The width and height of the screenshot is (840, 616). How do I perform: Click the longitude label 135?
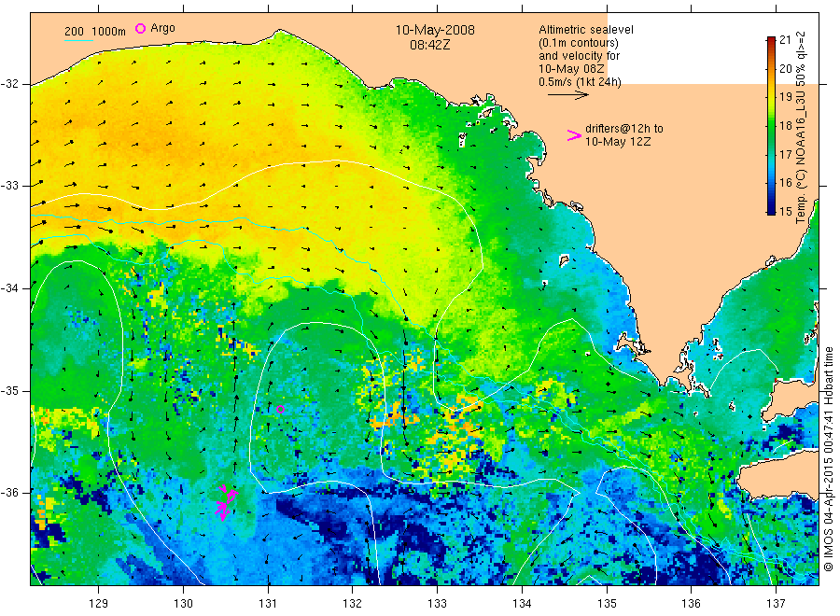607,604
